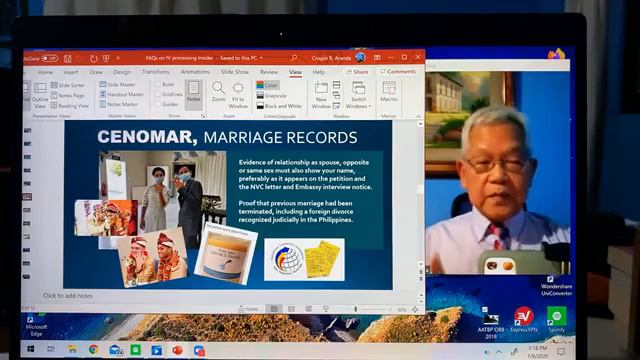Open the Animations tab

(195, 72)
